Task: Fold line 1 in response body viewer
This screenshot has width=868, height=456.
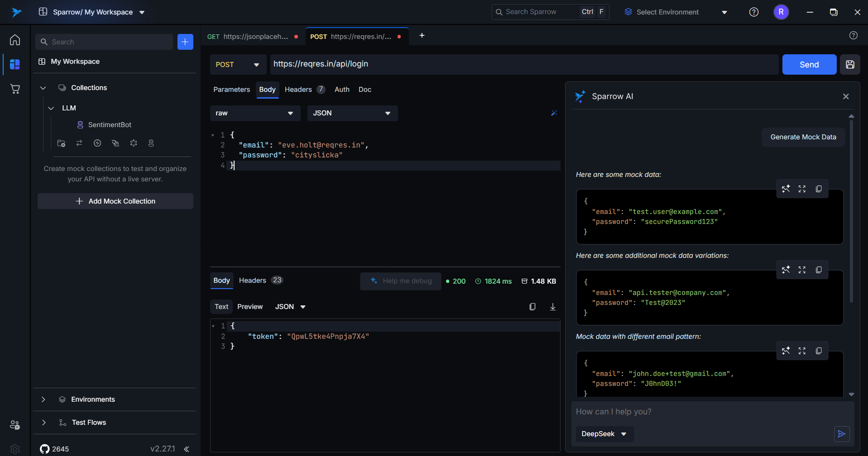Action: 213,326
